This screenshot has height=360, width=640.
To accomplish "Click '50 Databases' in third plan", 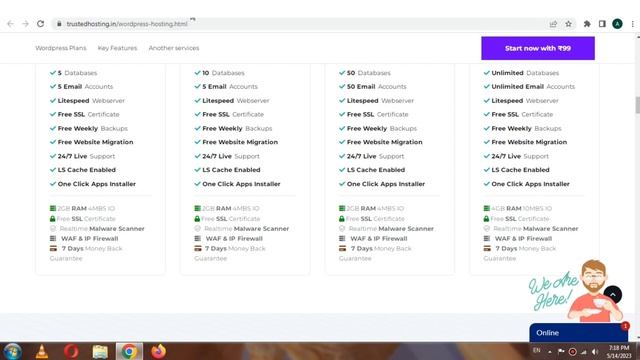I will coord(369,73).
